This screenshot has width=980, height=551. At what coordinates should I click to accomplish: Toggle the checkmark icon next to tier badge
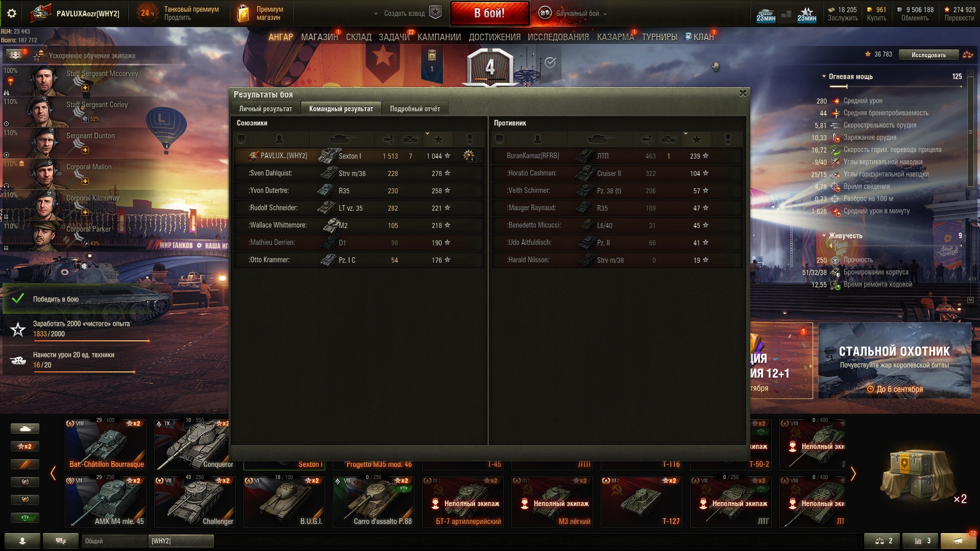(550, 62)
